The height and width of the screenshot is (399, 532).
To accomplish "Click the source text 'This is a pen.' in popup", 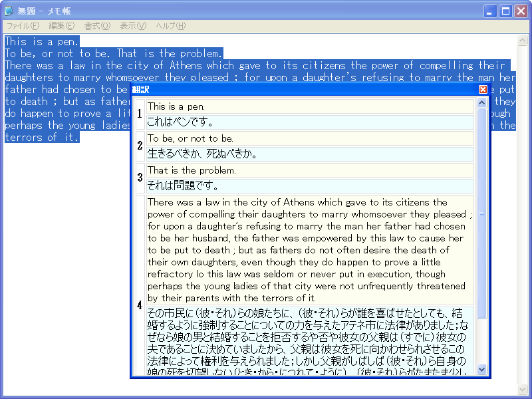I will (x=310, y=106).
